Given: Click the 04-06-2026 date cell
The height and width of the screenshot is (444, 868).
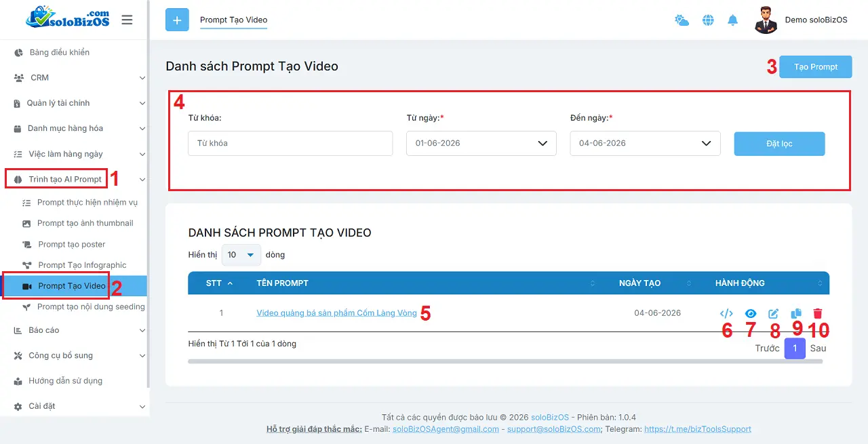Looking at the screenshot, I should (x=657, y=313).
